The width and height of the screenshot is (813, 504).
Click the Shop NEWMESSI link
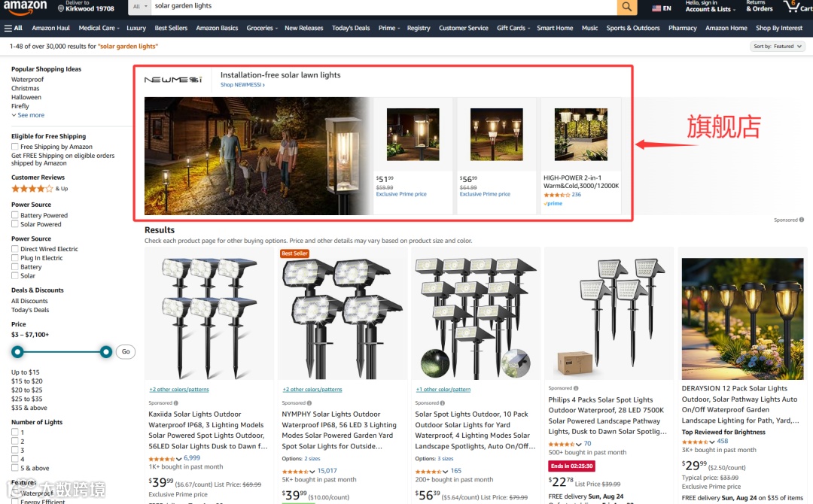click(x=242, y=84)
